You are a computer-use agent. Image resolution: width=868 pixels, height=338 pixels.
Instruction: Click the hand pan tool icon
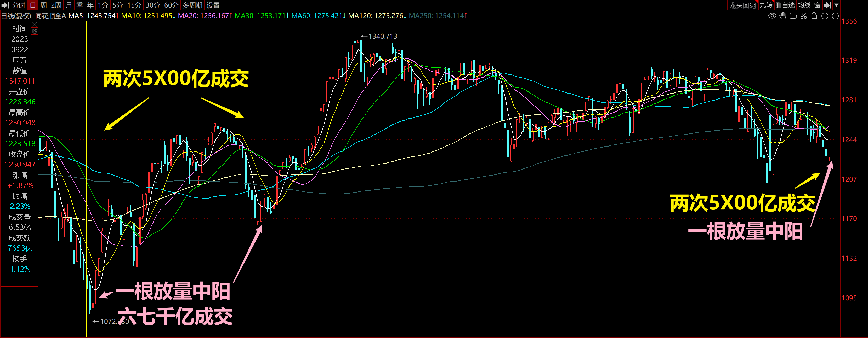click(783, 16)
